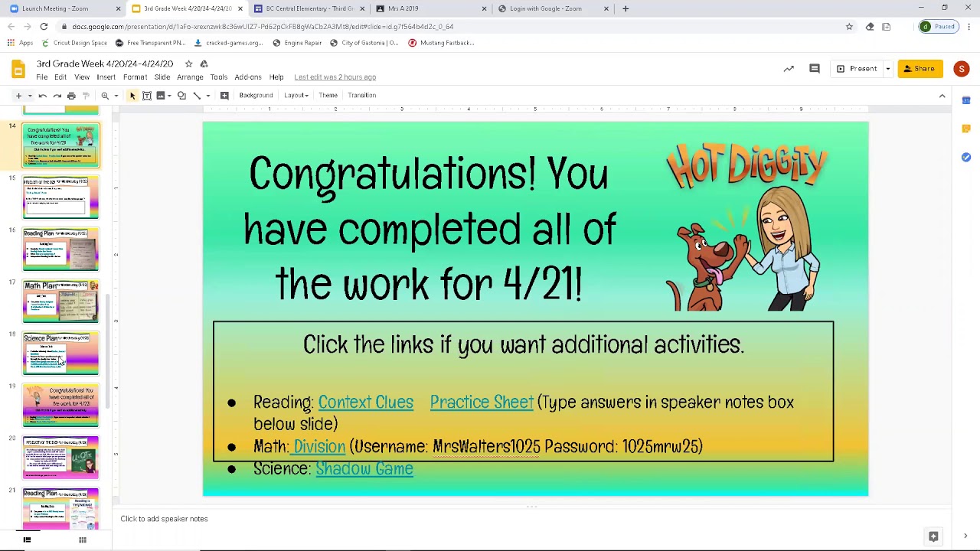Viewport: 980px width, 551px height.
Task: Open the Insert menu
Action: pos(106,77)
